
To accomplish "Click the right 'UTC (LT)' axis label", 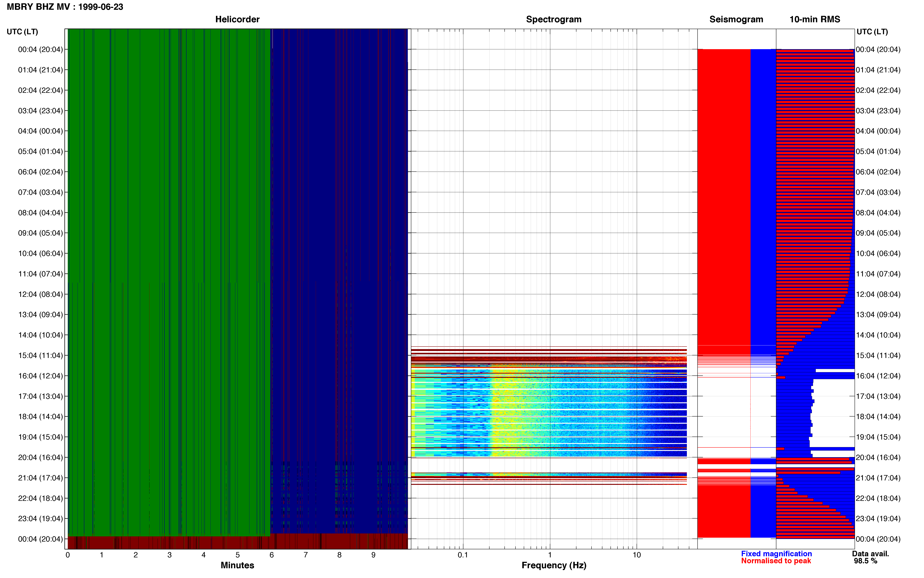I will coord(872,32).
